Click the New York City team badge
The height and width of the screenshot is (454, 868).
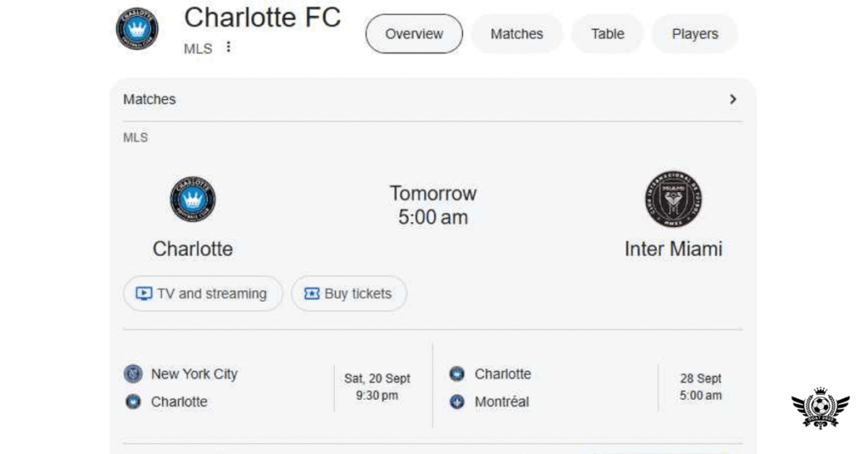pyautogui.click(x=133, y=374)
